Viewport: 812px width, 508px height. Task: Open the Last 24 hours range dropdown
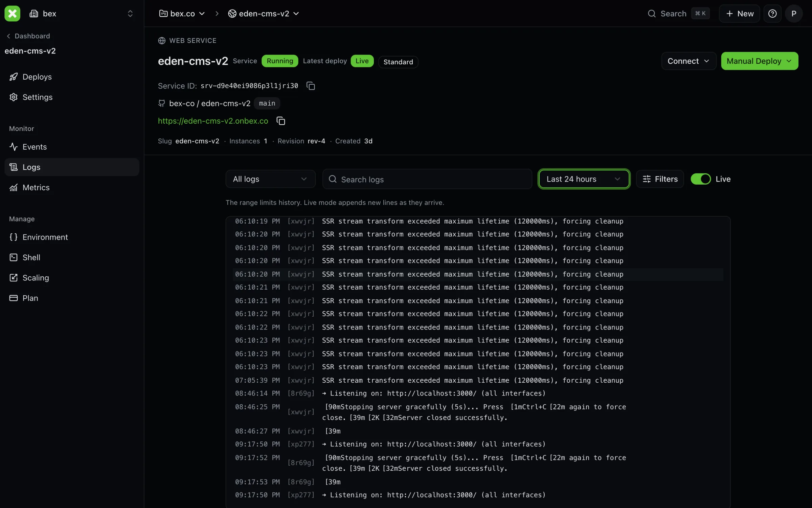coord(584,179)
